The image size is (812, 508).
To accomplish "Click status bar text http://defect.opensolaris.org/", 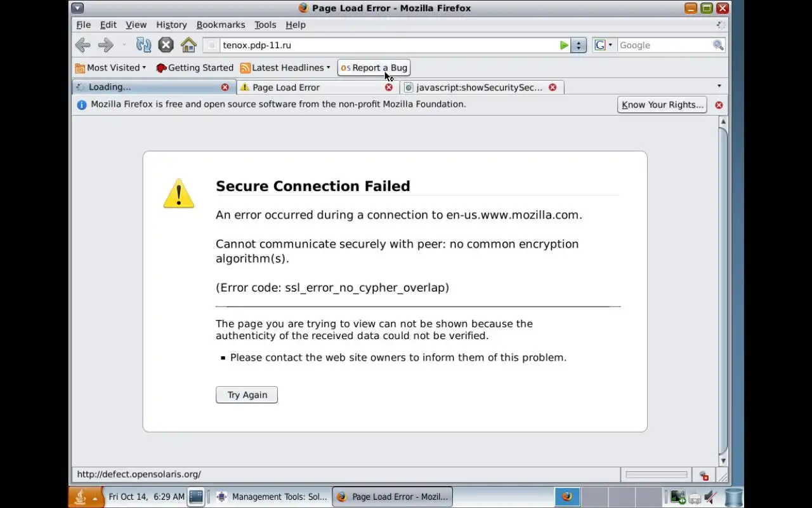I will pyautogui.click(x=139, y=474).
